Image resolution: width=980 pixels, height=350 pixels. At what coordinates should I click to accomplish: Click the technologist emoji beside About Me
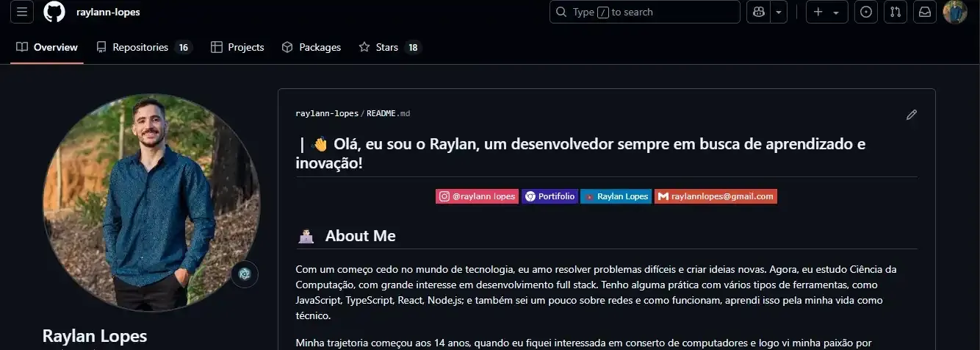(x=306, y=236)
